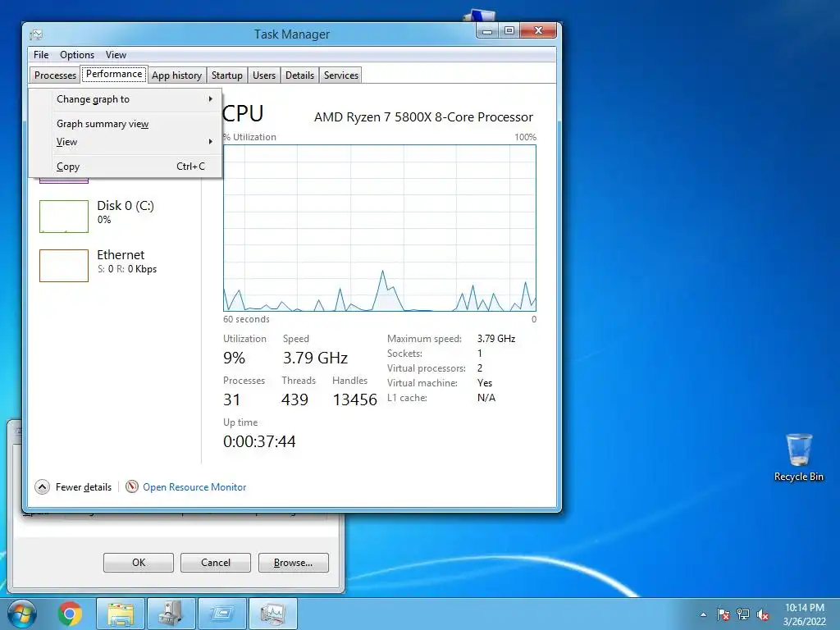Viewport: 840px width, 630px height.
Task: Select the Task Manager taskbar button
Action: click(273, 614)
